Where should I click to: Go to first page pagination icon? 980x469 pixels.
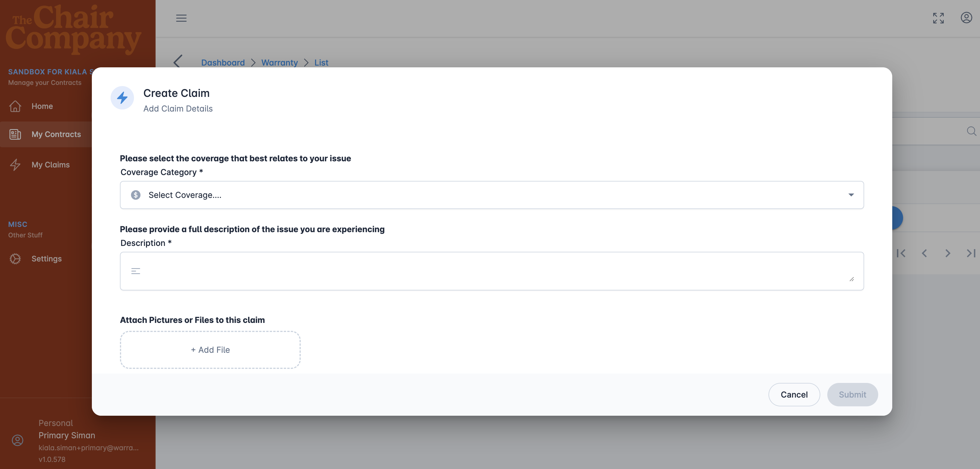[901, 253]
